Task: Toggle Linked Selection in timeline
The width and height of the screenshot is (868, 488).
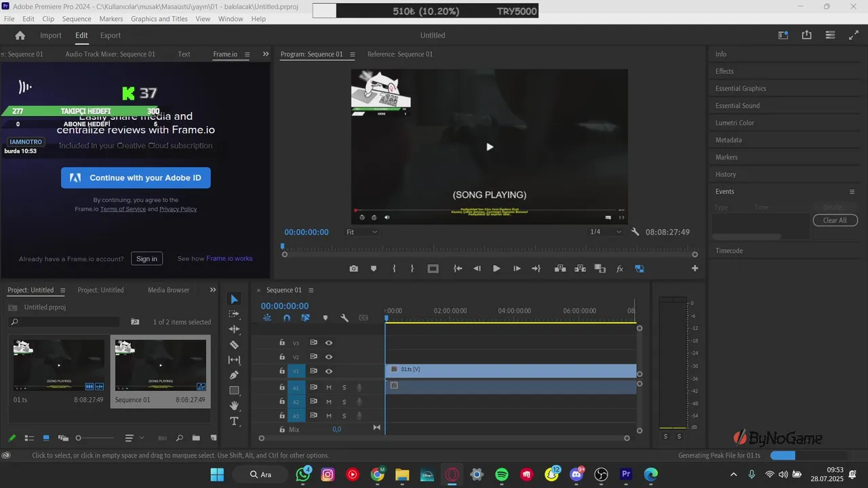Action: (305, 318)
